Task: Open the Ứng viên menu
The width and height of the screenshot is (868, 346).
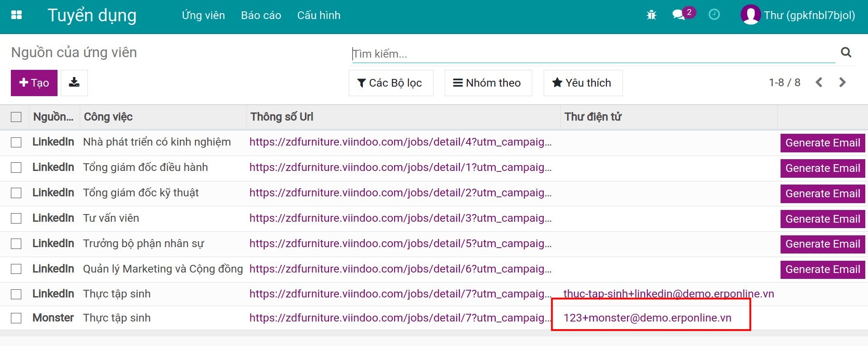Action: coord(203,15)
